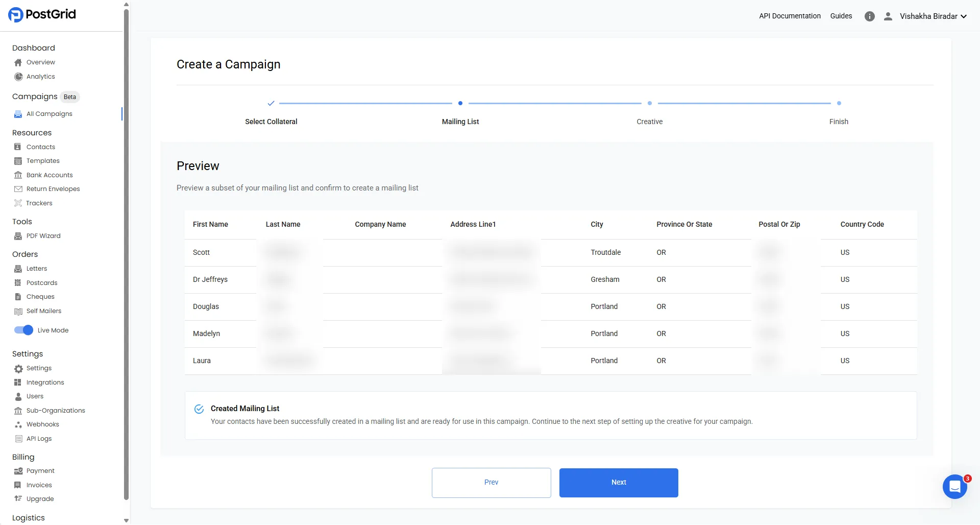
Task: Open the Guides menu item
Action: tap(841, 16)
